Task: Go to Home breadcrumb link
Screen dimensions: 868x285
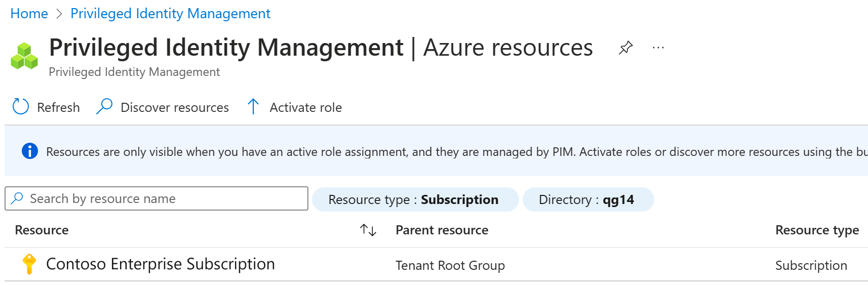Action: (29, 14)
